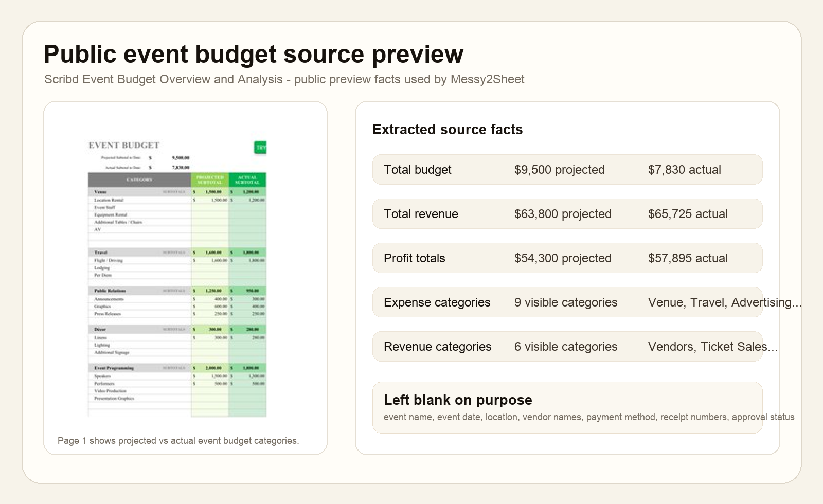
Task: Click the '$54,300 projected' value
Action: (563, 258)
